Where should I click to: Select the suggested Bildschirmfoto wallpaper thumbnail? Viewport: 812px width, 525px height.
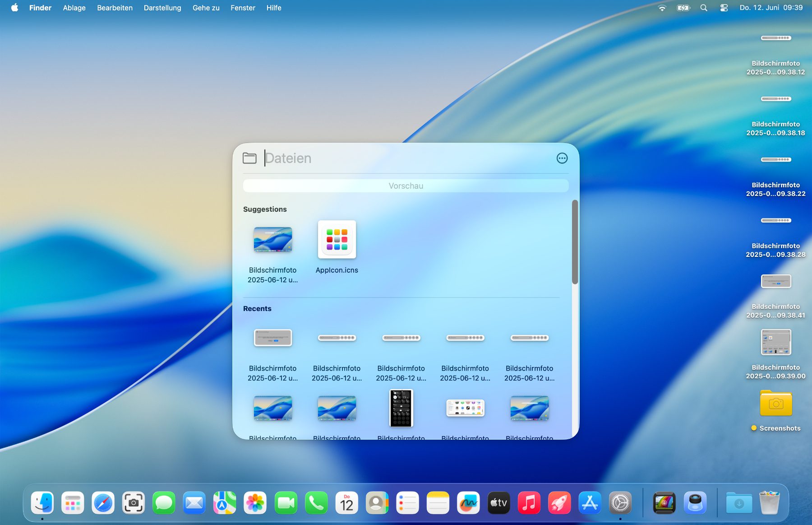(x=272, y=240)
